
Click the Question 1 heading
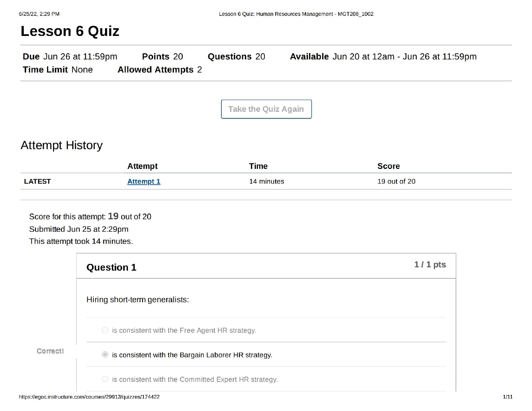pos(111,267)
